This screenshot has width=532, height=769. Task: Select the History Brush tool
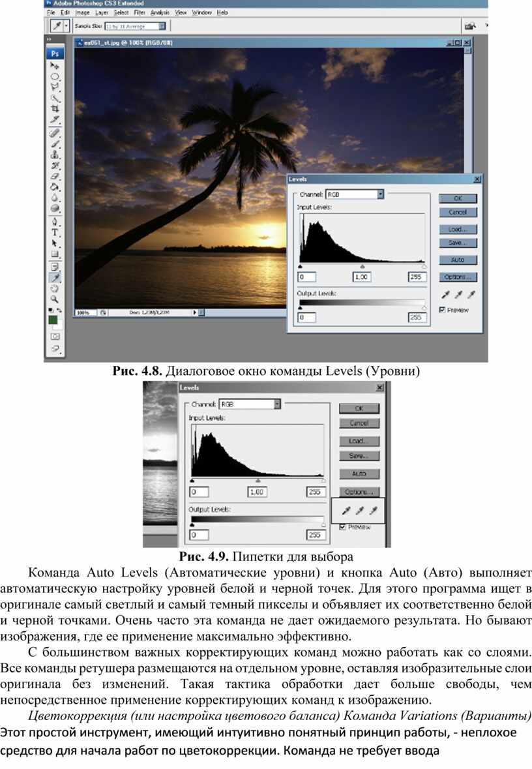coord(54,165)
